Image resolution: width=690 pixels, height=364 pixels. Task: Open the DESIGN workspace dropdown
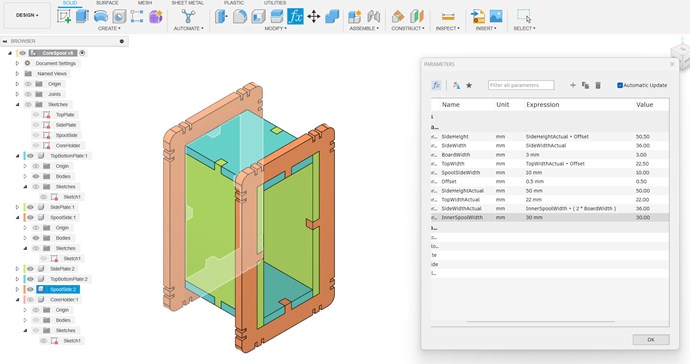pos(27,15)
